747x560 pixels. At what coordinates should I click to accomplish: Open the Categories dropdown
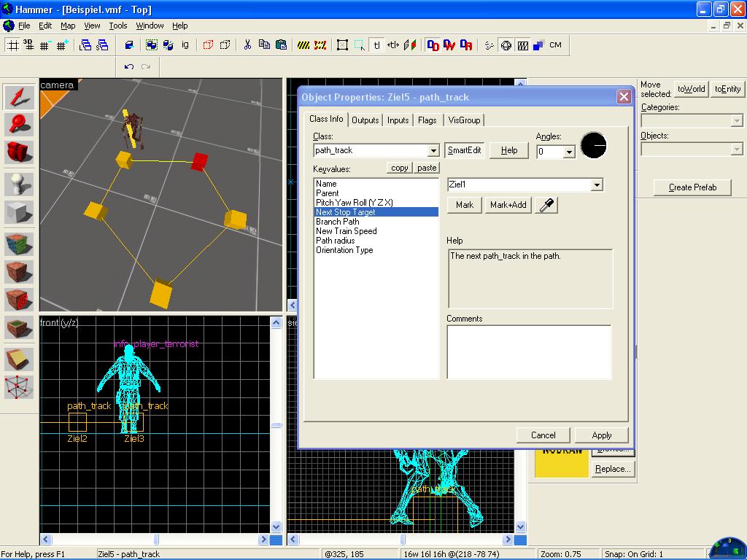click(737, 120)
